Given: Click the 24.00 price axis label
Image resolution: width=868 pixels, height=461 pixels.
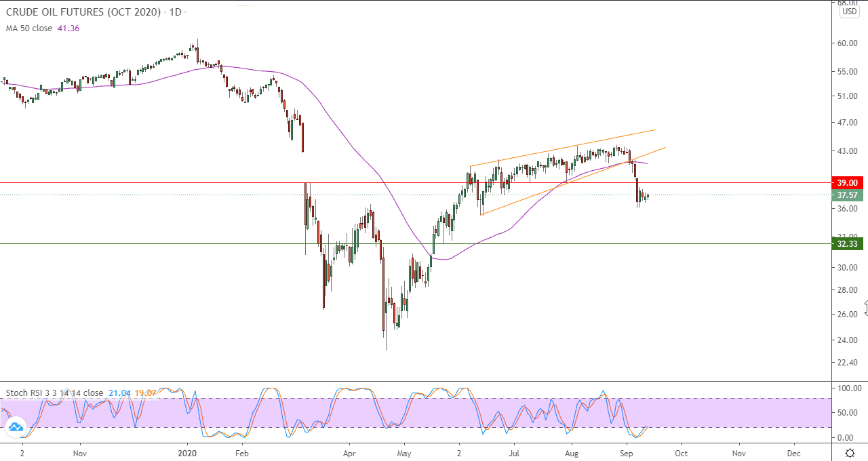Looking at the screenshot, I should 848,340.
